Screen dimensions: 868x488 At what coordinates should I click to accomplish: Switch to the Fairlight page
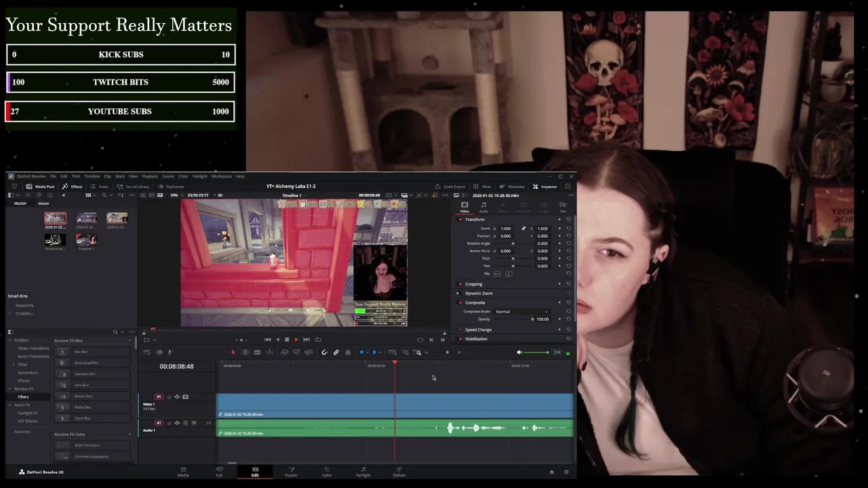coord(363,471)
